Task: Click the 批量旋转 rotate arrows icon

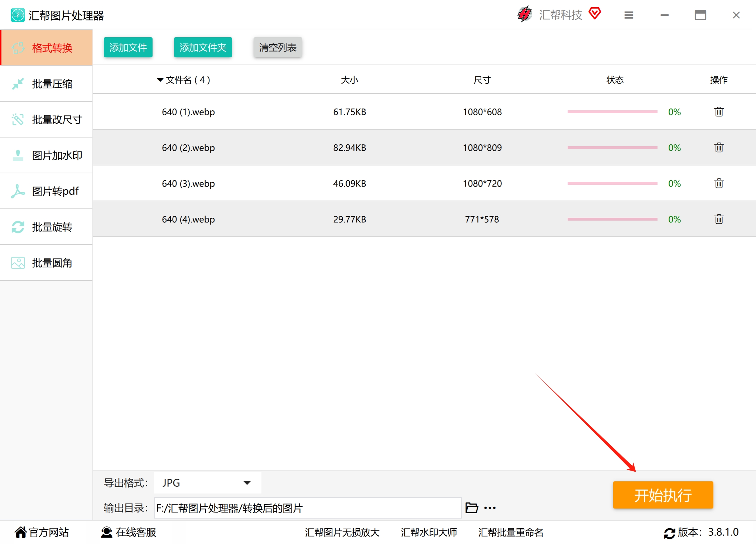Action: pos(18,227)
